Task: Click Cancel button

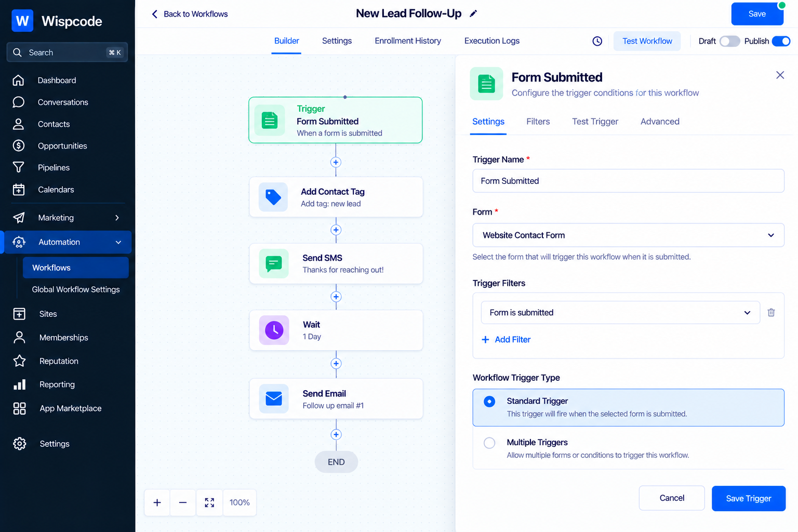Action: point(672,498)
